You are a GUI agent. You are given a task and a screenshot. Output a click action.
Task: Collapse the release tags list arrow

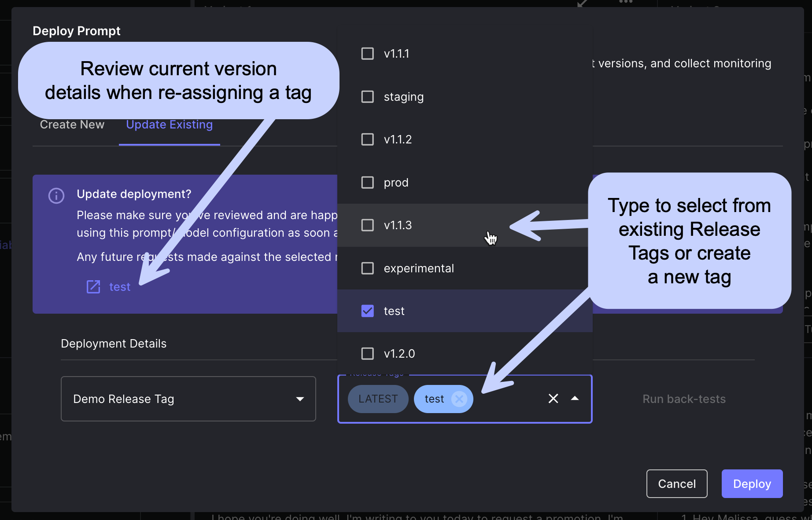point(575,399)
